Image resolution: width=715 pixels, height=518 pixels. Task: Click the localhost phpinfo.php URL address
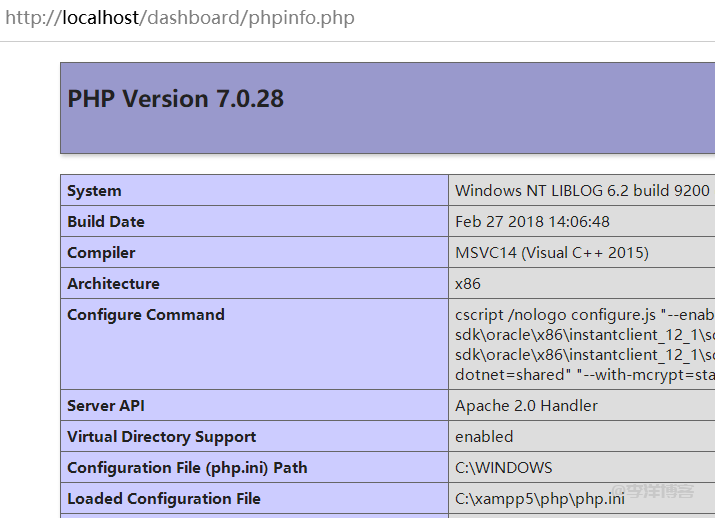click(x=180, y=18)
